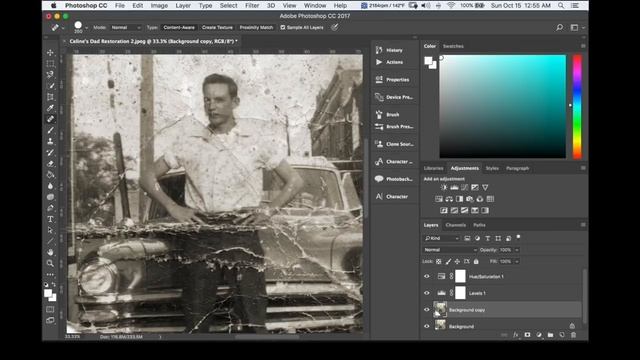Toggle lock image pixels

click(448, 261)
